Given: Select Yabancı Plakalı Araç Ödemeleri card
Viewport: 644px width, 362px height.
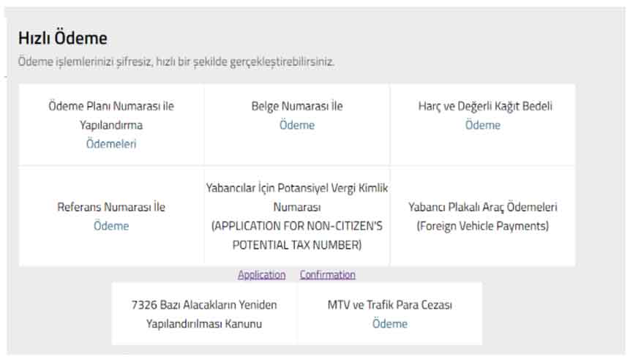Looking at the screenshot, I should tap(482, 216).
